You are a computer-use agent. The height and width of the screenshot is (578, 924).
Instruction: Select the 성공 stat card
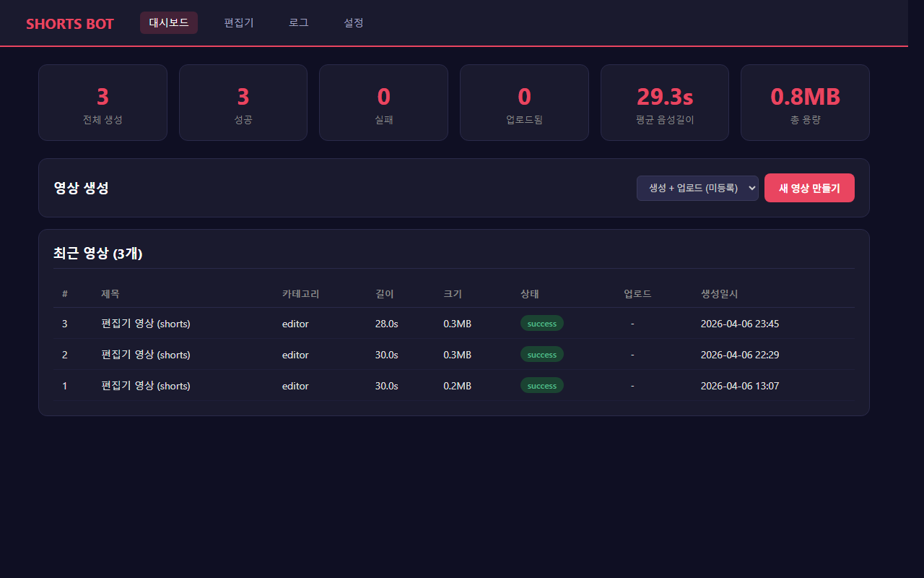coord(243,103)
